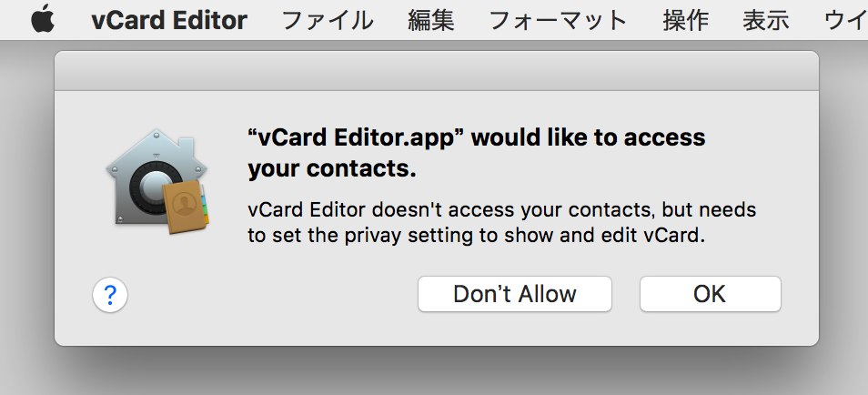Open the vCard Editor application menu
Viewport: 868px width, 395px height.
(169, 21)
